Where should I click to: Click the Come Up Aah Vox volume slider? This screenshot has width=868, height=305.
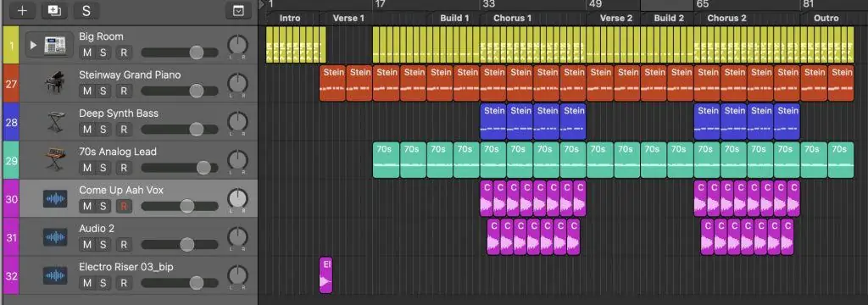180,206
